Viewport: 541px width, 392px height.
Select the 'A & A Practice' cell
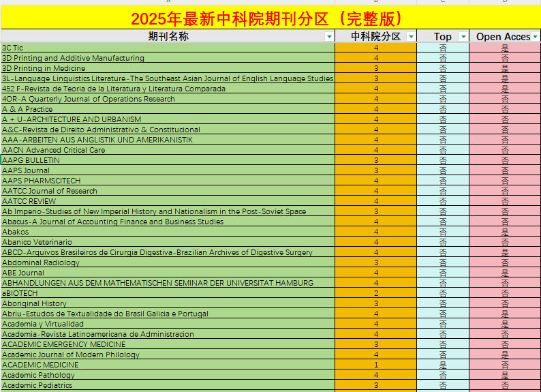point(168,109)
